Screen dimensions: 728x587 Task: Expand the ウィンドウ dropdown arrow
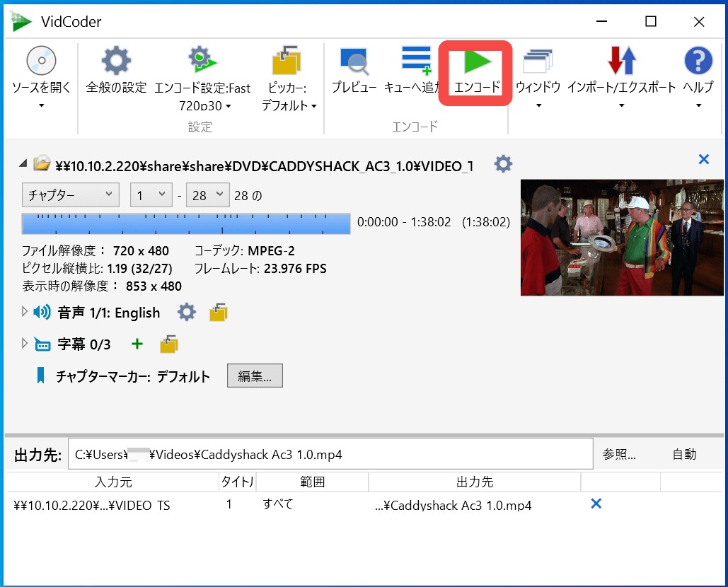click(x=538, y=106)
